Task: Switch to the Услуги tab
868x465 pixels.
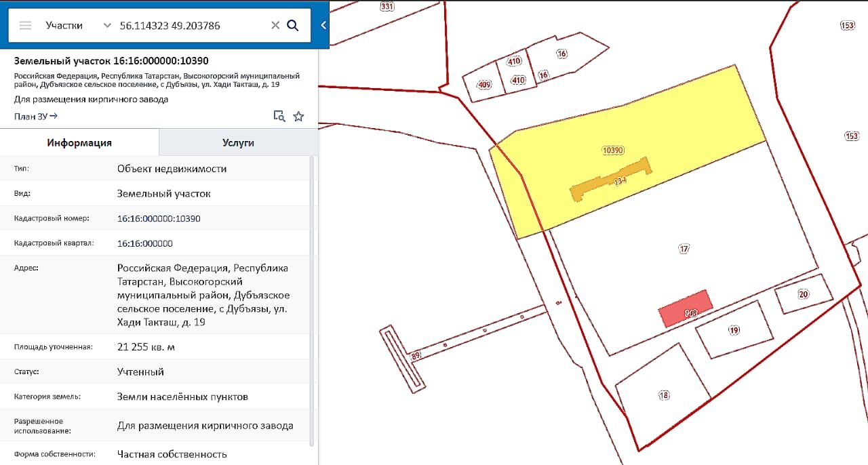Action: (x=238, y=143)
